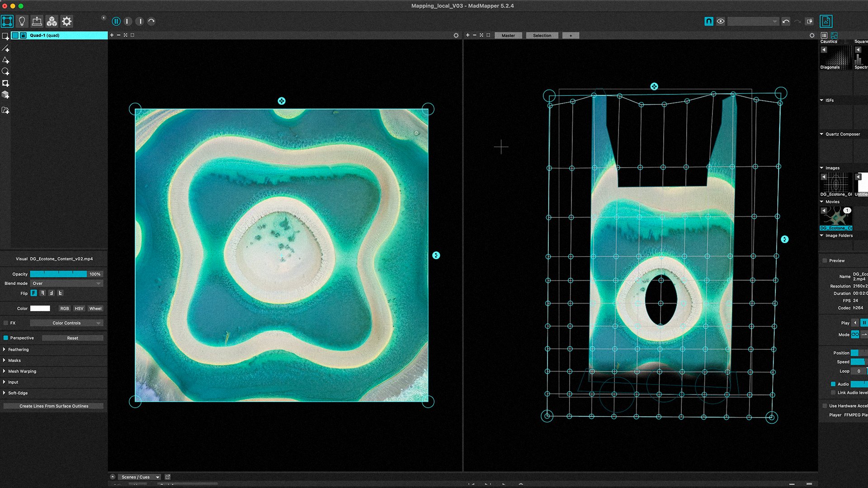The width and height of the screenshot is (868, 488).
Task: Adjust the movie Speed slider
Action: click(x=859, y=362)
